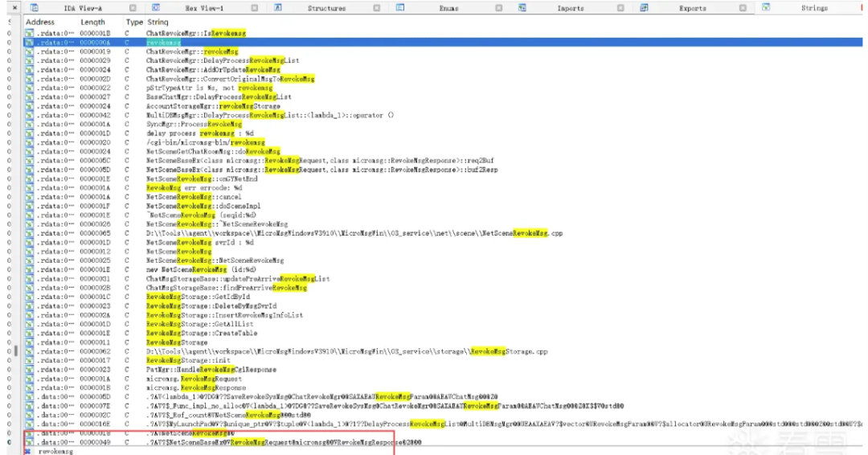Select micromsg.RevokeMsgRequest row

click(443, 379)
